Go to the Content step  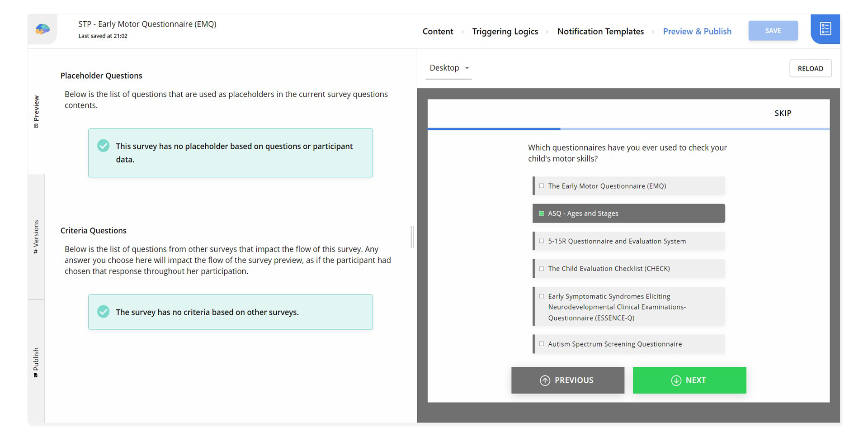point(438,31)
